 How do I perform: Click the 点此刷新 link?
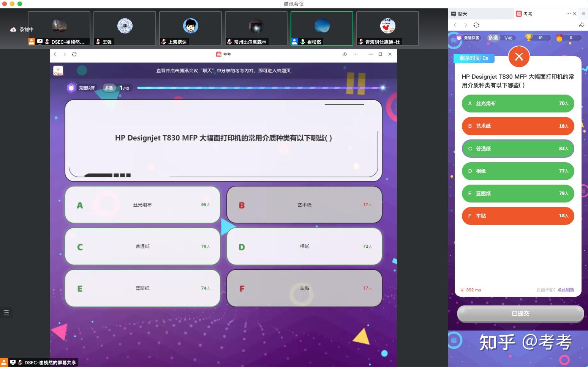click(x=566, y=290)
